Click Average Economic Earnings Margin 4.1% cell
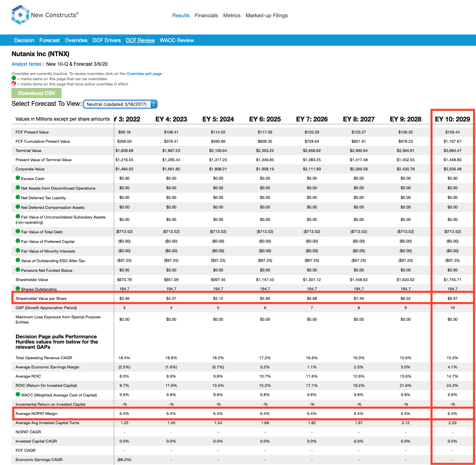This screenshot has width=476, height=465. pos(452,367)
